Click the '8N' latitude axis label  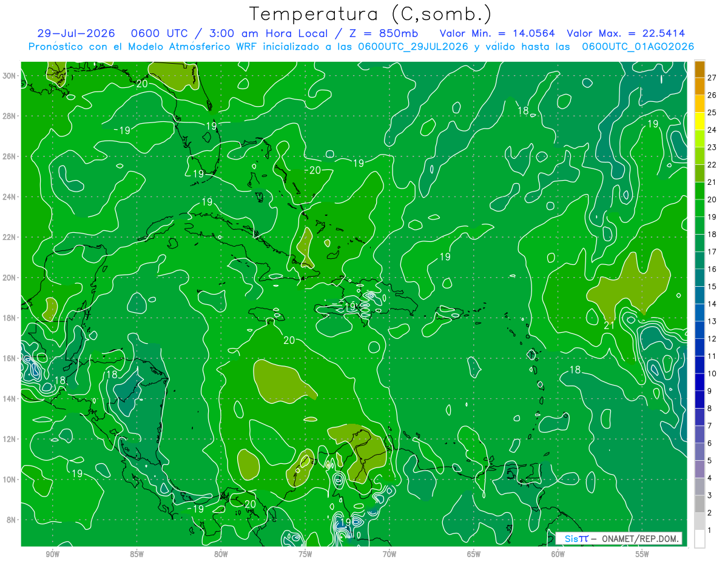point(12,520)
